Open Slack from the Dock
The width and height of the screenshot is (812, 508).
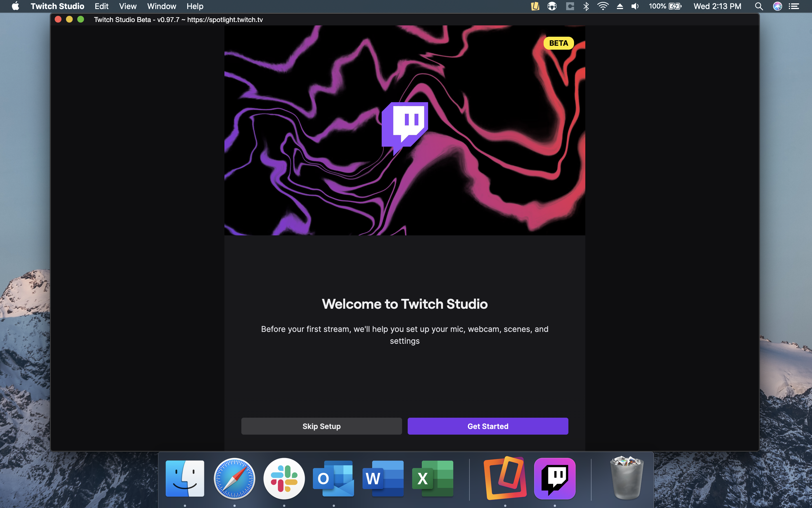click(x=284, y=478)
